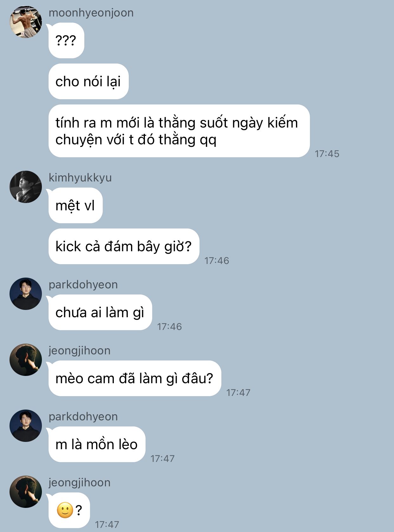Tap the first parkdohyeon username label
The height and width of the screenshot is (532, 394).
click(x=83, y=285)
